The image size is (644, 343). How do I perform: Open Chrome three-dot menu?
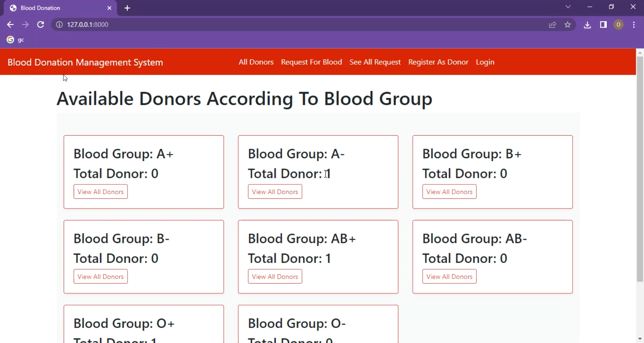click(x=634, y=25)
